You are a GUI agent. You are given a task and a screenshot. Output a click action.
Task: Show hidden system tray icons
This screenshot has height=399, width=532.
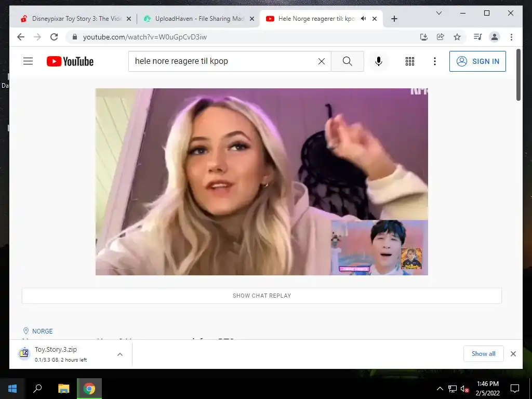pos(440,389)
